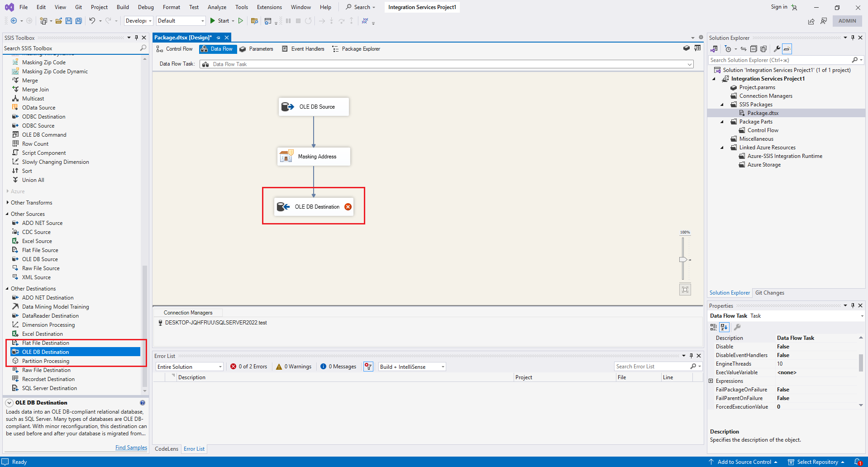Toggle the Errors filter in Error List

248,367
